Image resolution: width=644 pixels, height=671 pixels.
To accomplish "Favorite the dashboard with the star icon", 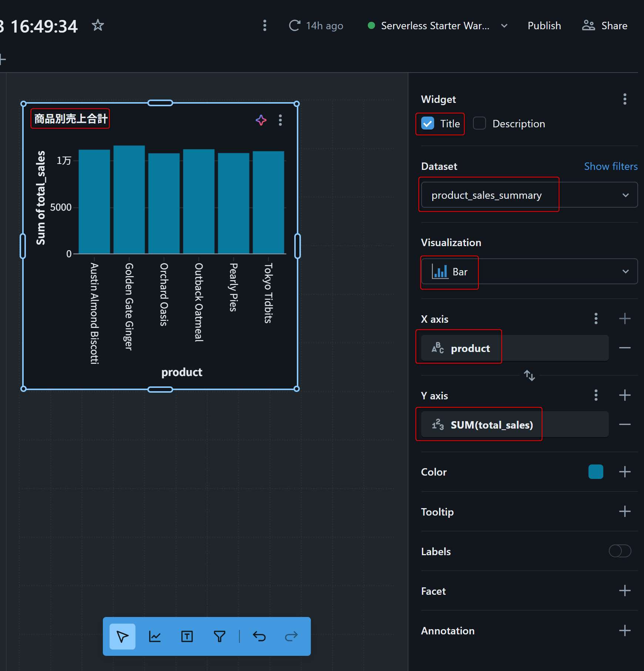I will click(98, 26).
